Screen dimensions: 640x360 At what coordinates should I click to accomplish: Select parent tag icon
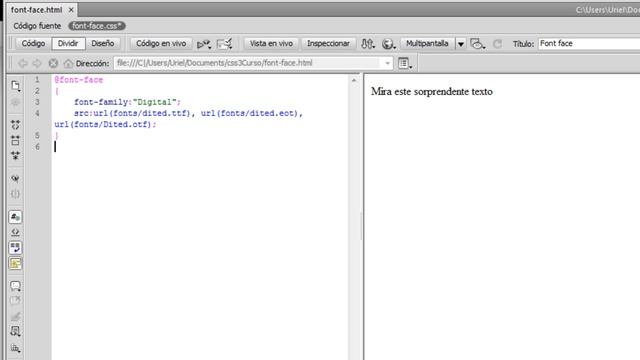tap(16, 178)
